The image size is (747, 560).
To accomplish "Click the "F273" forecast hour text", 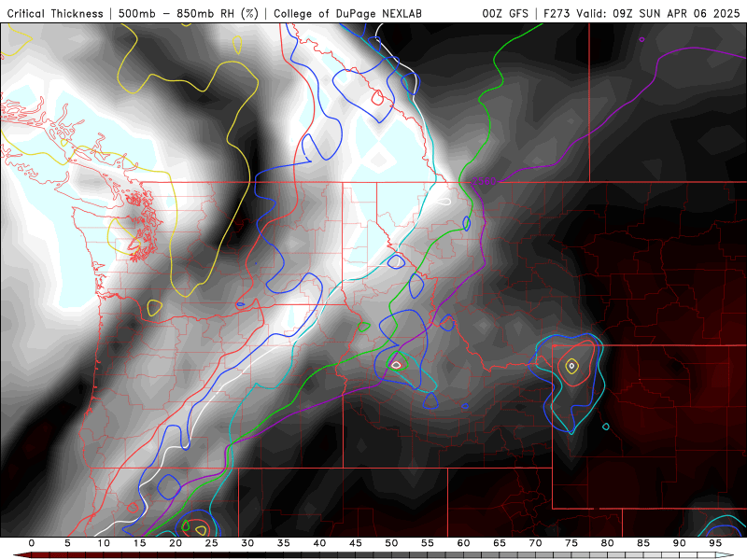I will pyautogui.click(x=557, y=14).
